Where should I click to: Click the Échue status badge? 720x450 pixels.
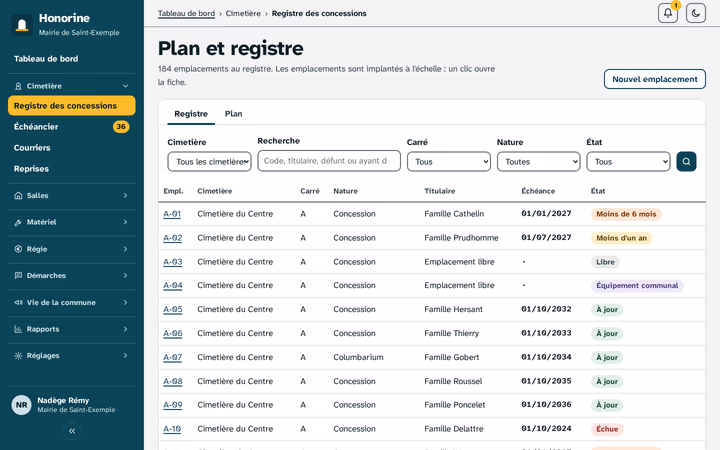coord(607,429)
